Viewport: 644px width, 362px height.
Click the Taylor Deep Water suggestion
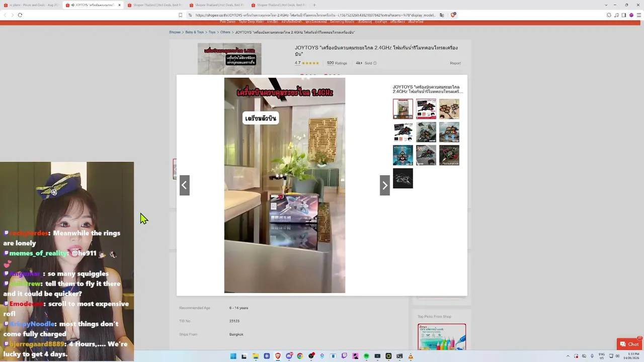[x=251, y=22]
